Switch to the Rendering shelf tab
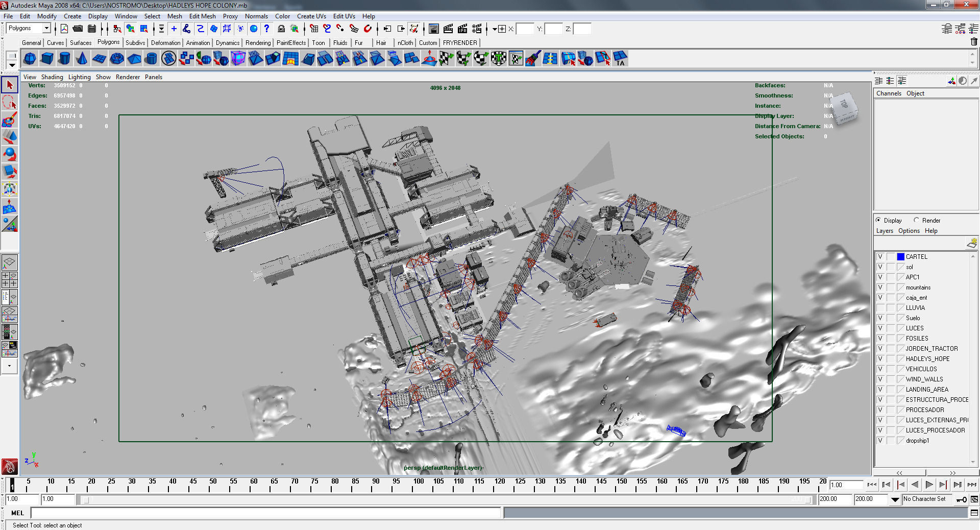This screenshot has height=530, width=980. click(258, 43)
